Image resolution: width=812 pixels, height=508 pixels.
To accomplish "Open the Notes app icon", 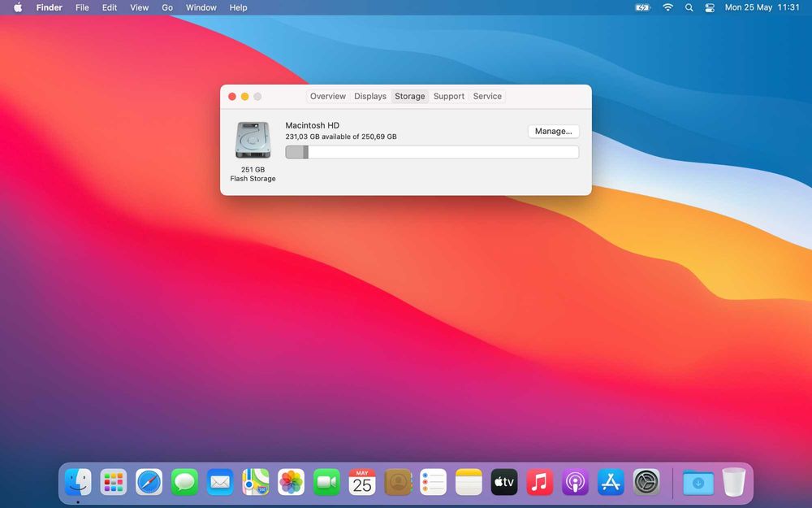I will (x=469, y=482).
